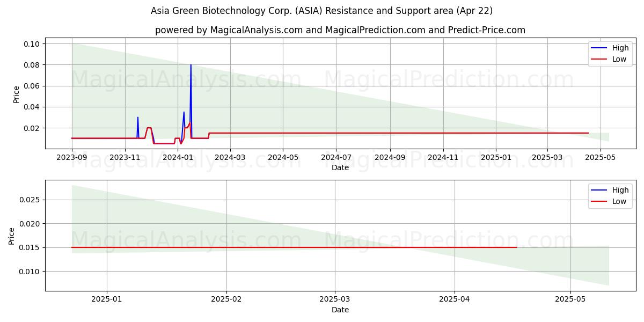Viewport: 644px width, 322px height.
Task: Click the 2025-04 tick label on bottom chart
Action: tap(455, 300)
